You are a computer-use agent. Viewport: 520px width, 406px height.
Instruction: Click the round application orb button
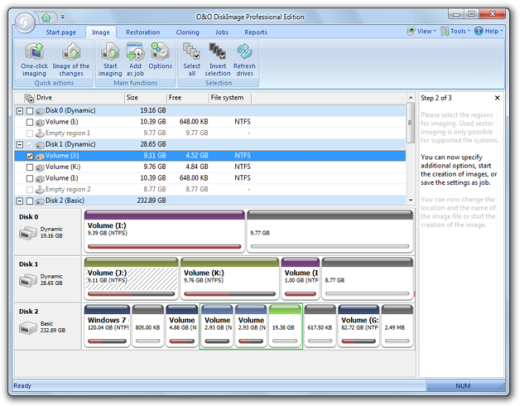[24, 23]
